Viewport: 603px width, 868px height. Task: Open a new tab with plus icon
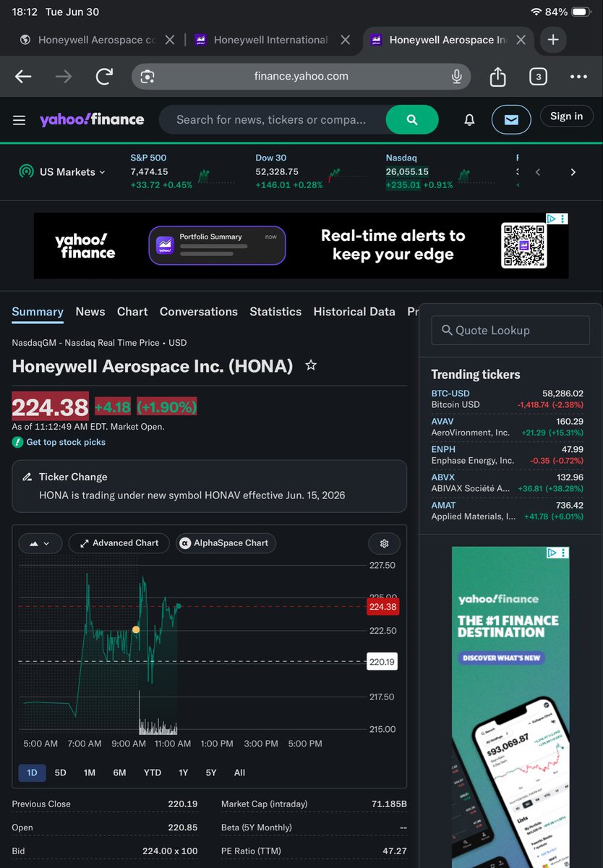pyautogui.click(x=553, y=40)
